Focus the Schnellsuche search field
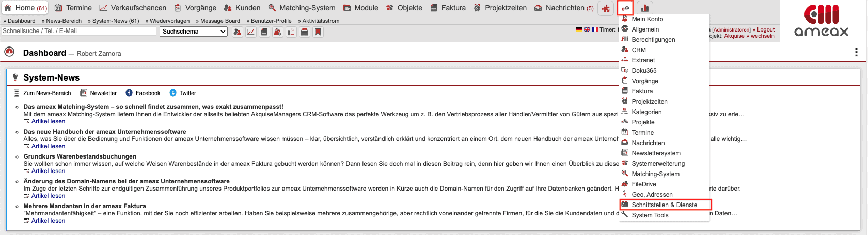The width and height of the screenshot is (868, 235). pyautogui.click(x=78, y=31)
